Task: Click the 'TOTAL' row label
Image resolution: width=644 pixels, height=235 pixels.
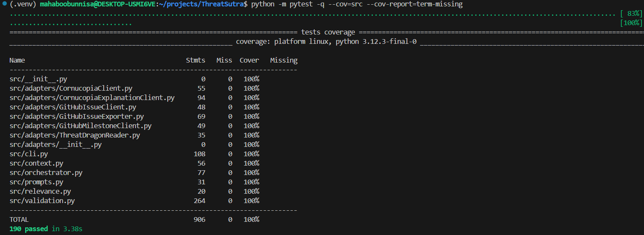Action: pyautogui.click(x=19, y=220)
